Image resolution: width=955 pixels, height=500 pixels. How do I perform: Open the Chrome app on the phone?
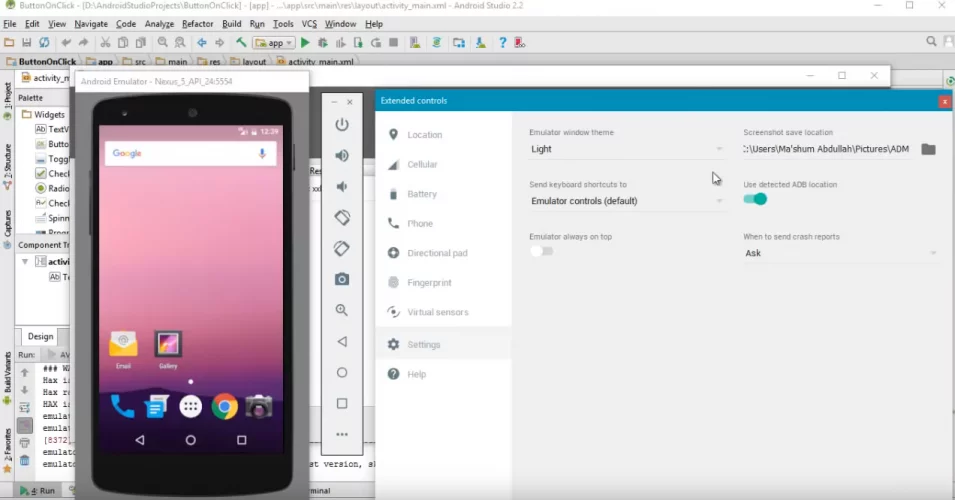[224, 406]
